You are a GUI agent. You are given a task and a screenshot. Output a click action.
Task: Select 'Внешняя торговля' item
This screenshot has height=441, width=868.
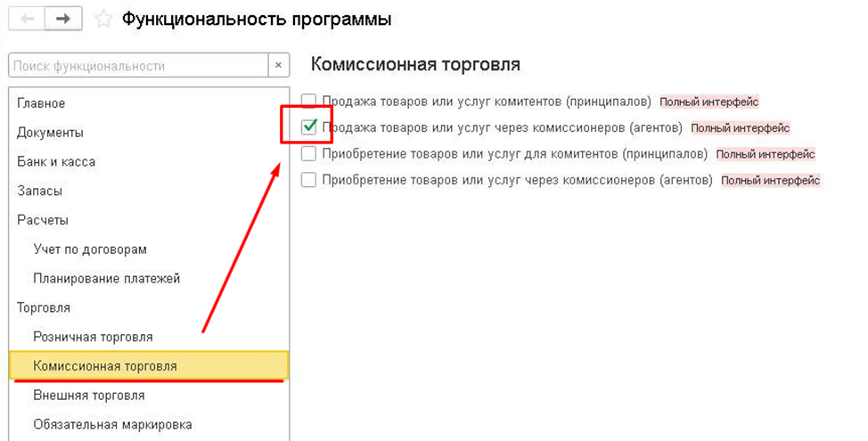[x=149, y=396]
